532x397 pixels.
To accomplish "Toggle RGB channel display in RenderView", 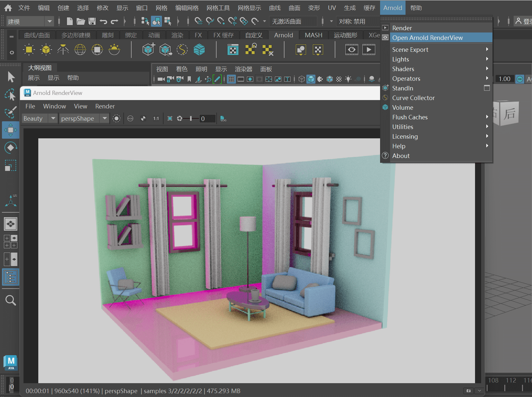I will (130, 118).
